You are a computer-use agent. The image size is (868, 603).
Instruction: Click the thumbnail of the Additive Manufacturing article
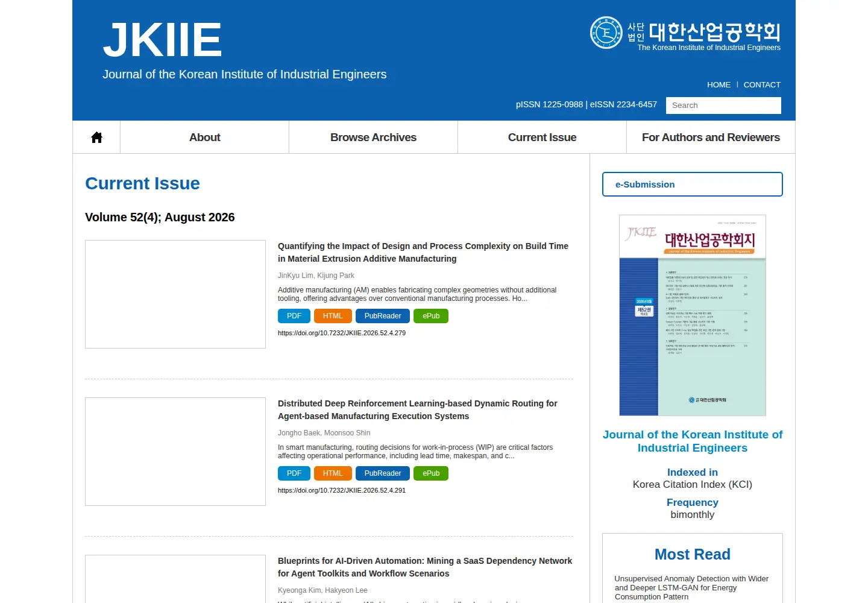pos(175,294)
